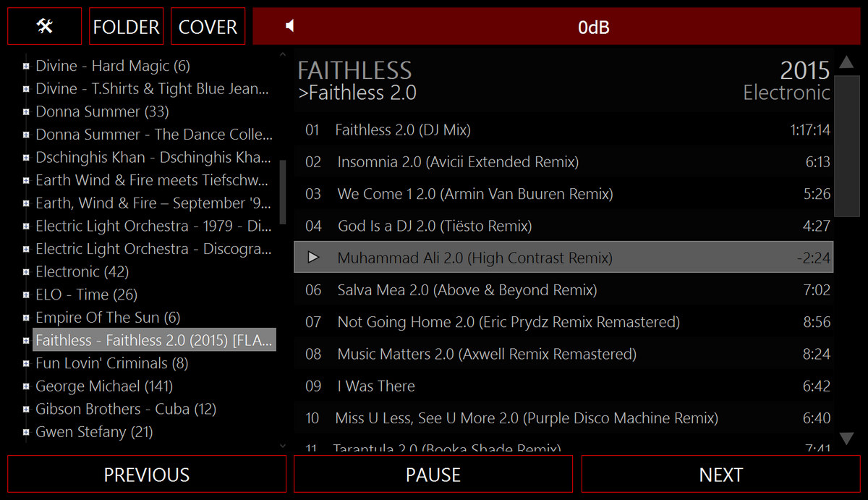This screenshot has width=868, height=500.
Task: Expand the Fun Lovin' Criminals node
Action: point(26,364)
